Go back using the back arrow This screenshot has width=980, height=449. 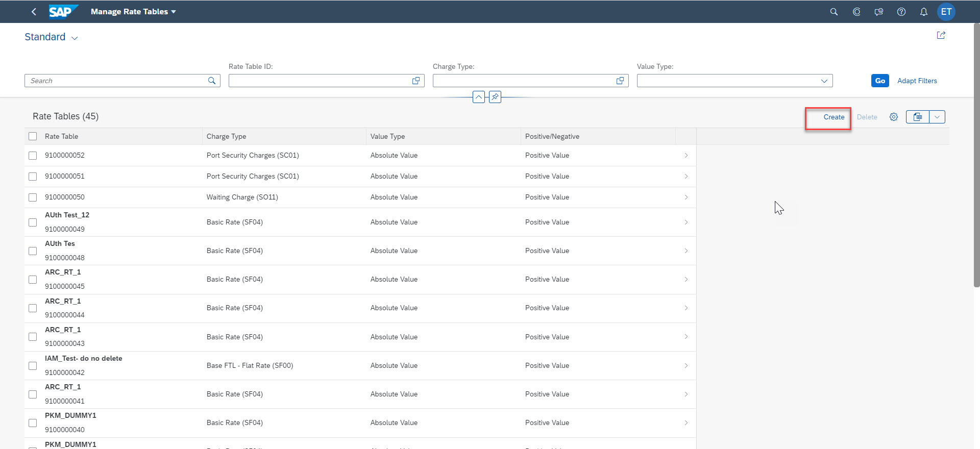click(34, 11)
